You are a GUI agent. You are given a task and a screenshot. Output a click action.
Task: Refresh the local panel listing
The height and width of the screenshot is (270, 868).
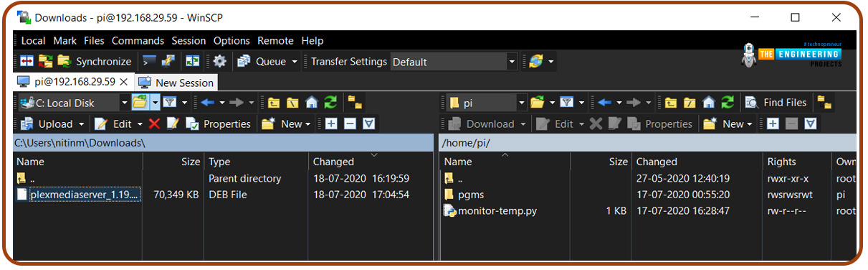(x=330, y=103)
